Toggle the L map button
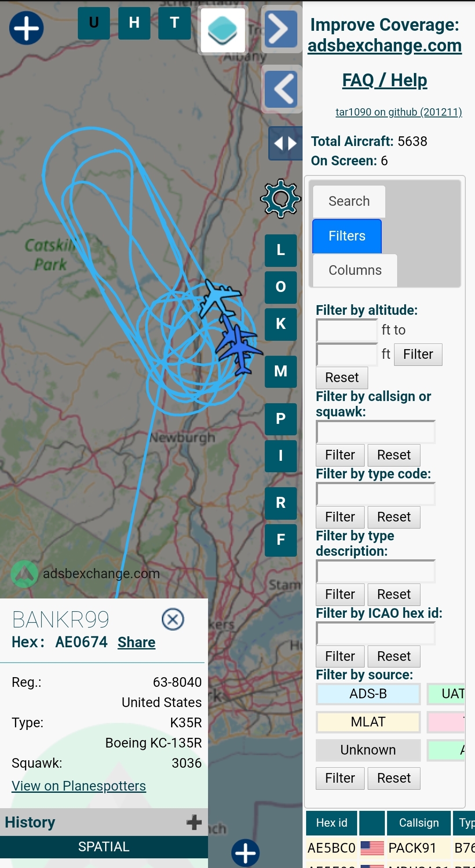 [x=281, y=251]
